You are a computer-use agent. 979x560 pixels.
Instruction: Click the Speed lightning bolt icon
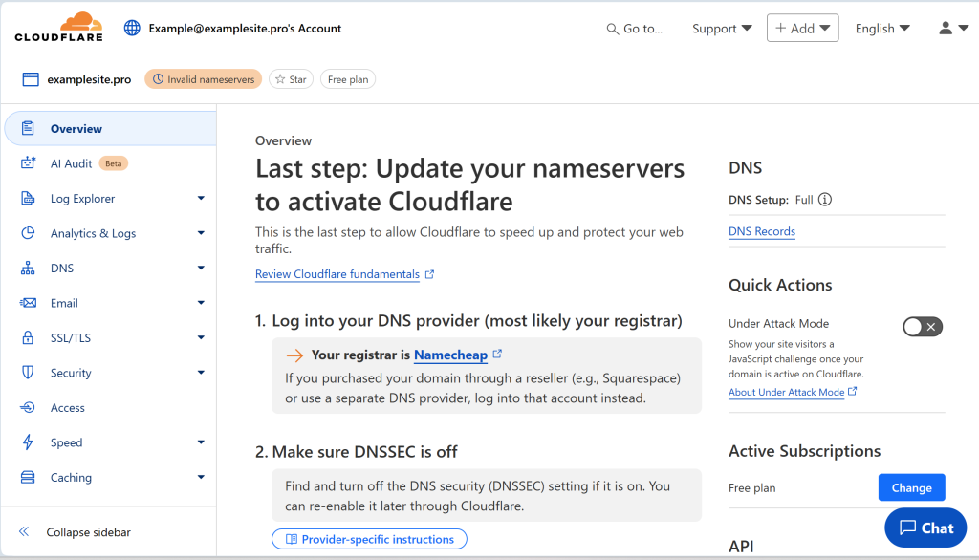(x=28, y=442)
